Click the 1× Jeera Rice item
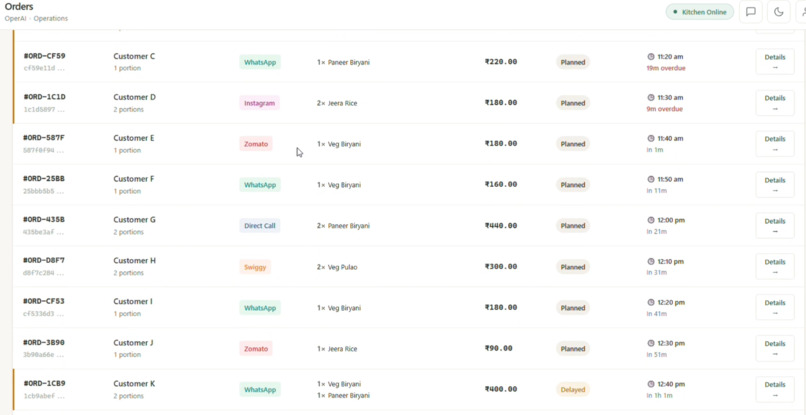This screenshot has width=806, height=415. pos(337,349)
